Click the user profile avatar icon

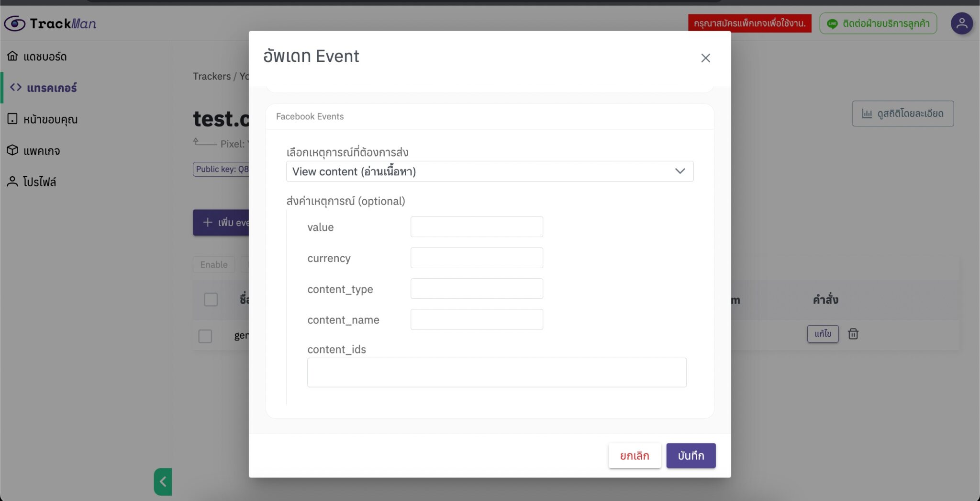(961, 23)
